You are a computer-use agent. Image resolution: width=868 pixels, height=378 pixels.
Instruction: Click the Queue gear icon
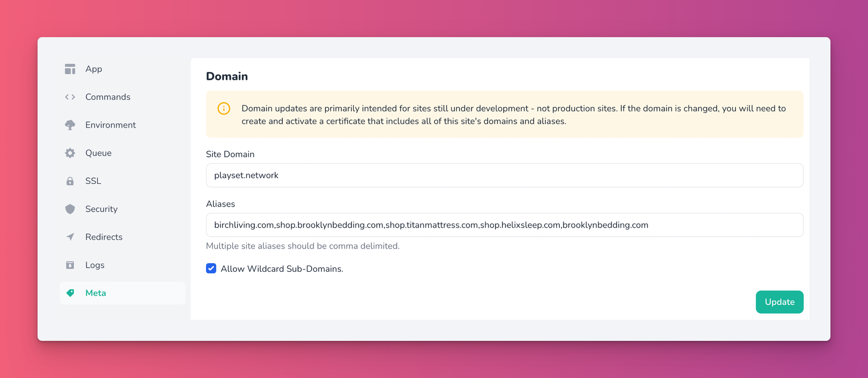(x=70, y=153)
